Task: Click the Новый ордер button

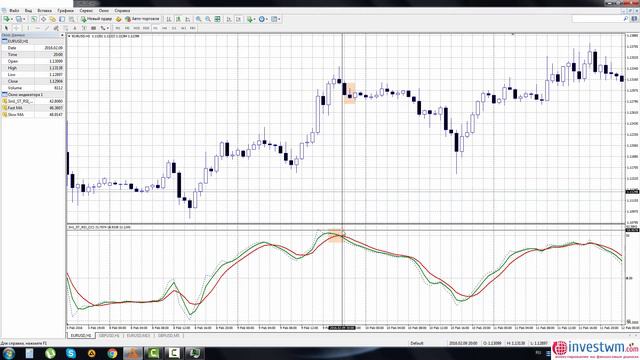Action: (96, 19)
